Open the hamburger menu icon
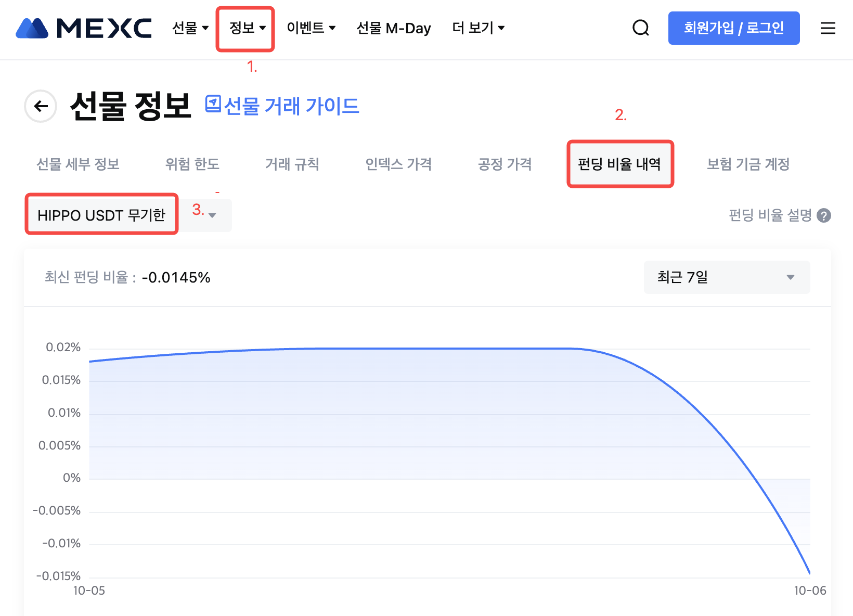The image size is (853, 616). point(828,28)
